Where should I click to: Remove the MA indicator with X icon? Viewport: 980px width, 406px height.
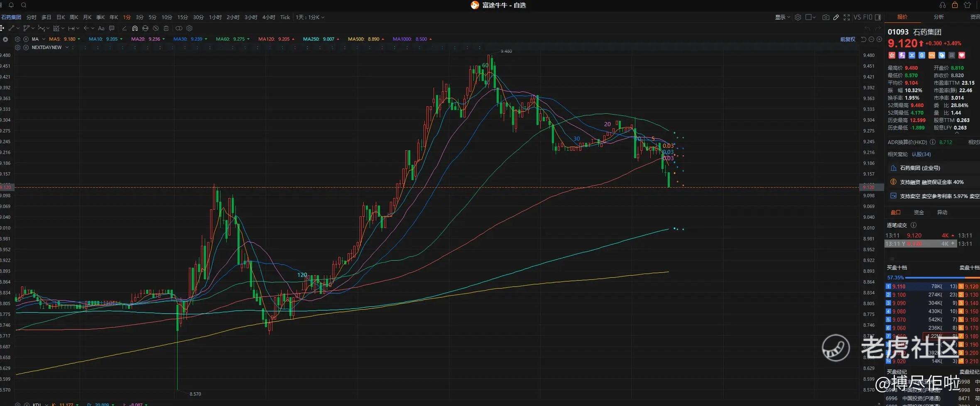pos(26,39)
